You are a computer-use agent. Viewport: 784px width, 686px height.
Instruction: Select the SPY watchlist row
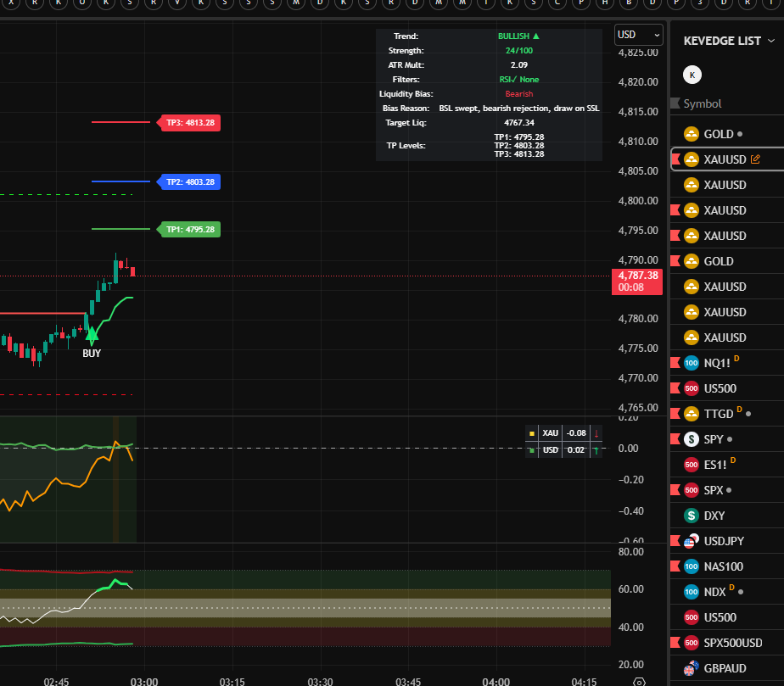715,439
